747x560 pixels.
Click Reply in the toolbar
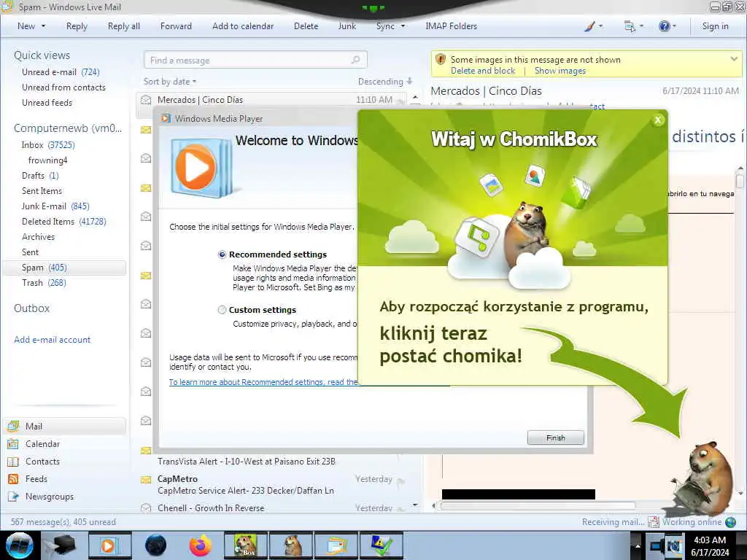(77, 26)
